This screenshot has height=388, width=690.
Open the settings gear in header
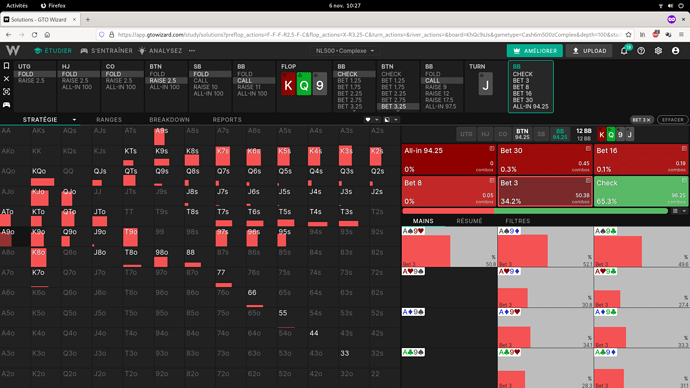658,51
